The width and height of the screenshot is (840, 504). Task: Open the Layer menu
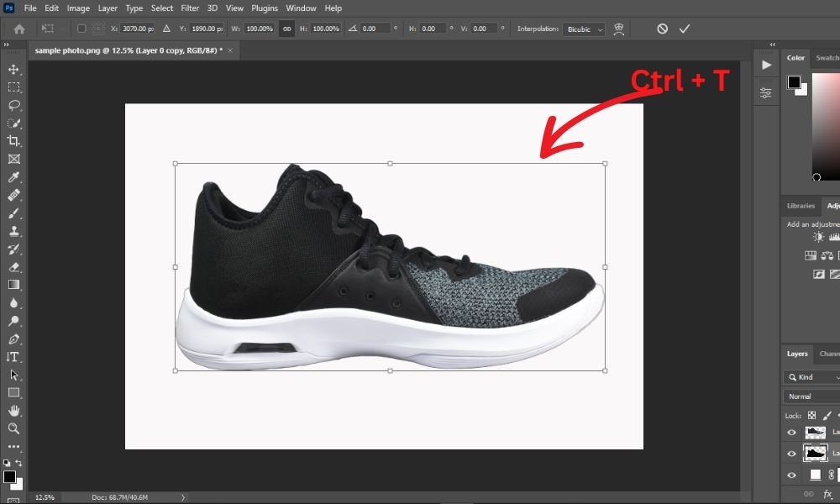click(108, 8)
